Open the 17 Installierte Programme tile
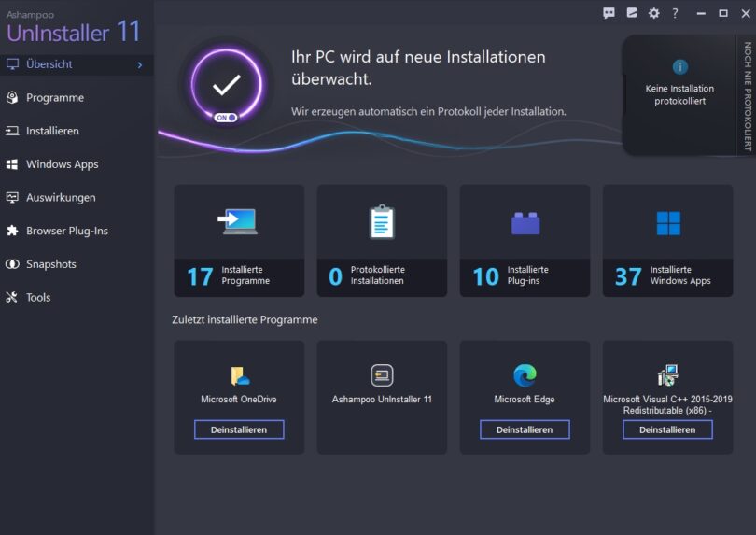The image size is (756, 535). tap(239, 241)
